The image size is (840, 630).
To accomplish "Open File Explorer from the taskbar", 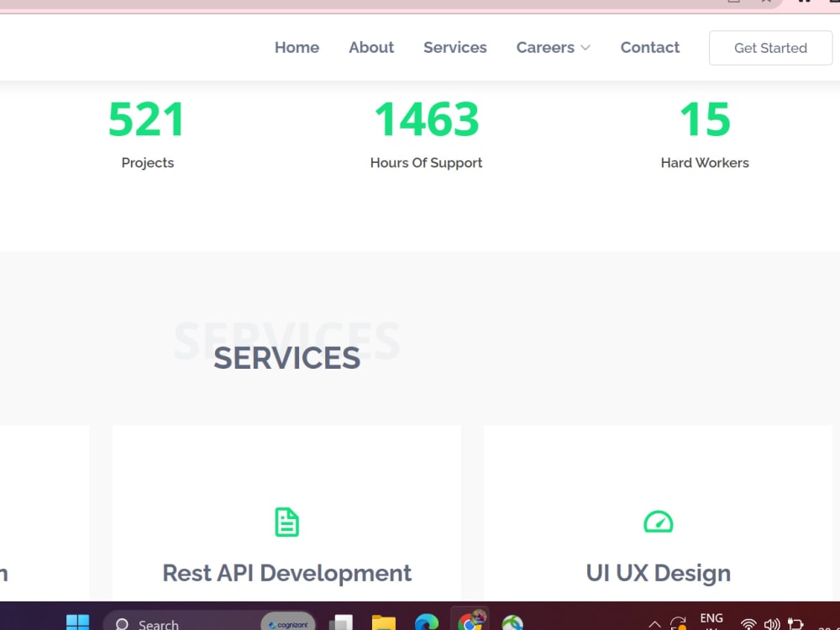I will click(x=384, y=623).
